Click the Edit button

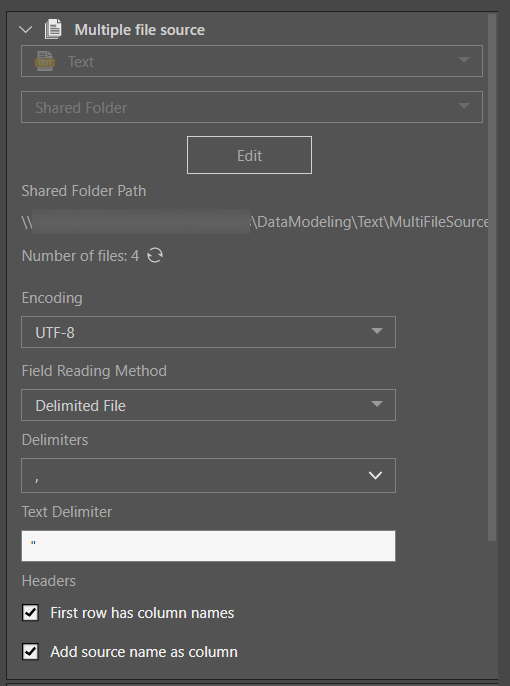click(249, 155)
